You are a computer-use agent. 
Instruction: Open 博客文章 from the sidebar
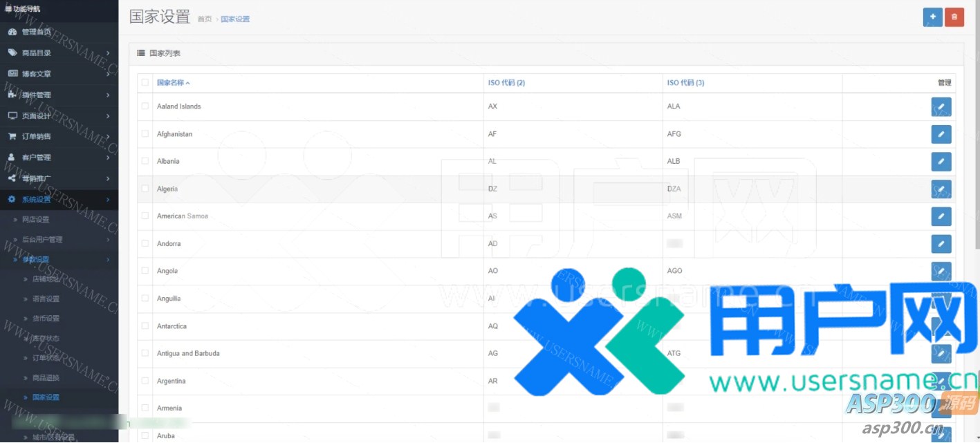point(36,74)
